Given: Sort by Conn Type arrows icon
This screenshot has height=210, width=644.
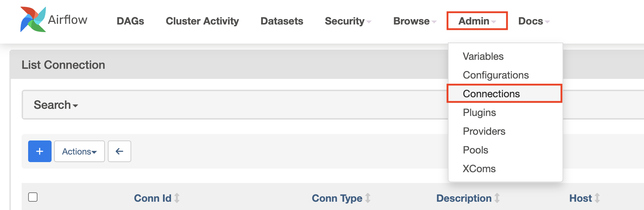Looking at the screenshot, I should coord(368,198).
